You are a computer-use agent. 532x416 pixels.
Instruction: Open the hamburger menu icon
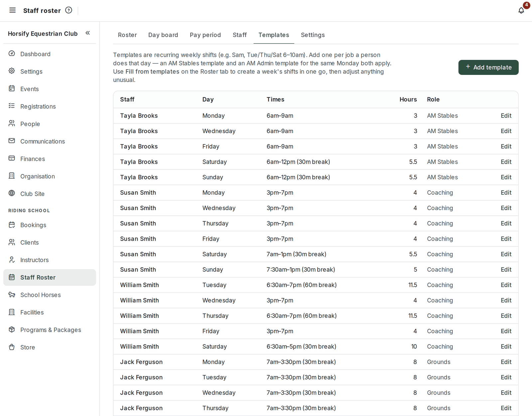(x=12, y=10)
